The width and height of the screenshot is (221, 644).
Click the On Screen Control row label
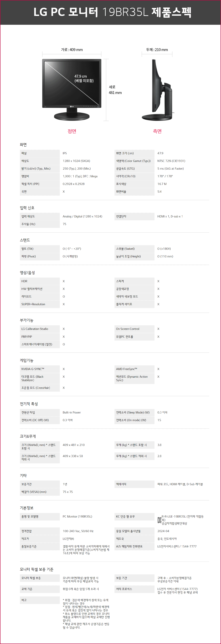pyautogui.click(x=128, y=329)
